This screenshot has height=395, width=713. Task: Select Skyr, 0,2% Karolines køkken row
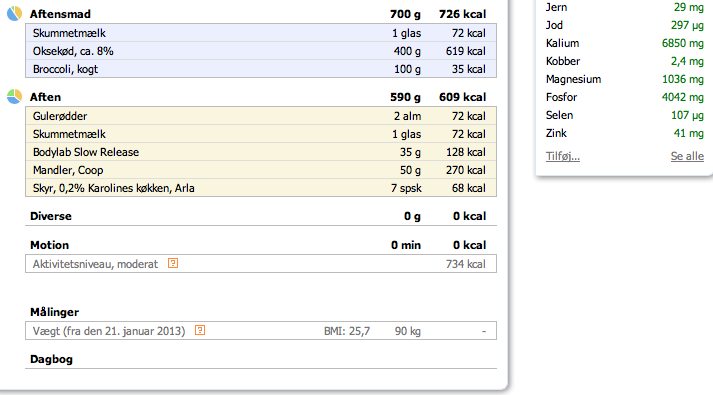[x=261, y=188]
